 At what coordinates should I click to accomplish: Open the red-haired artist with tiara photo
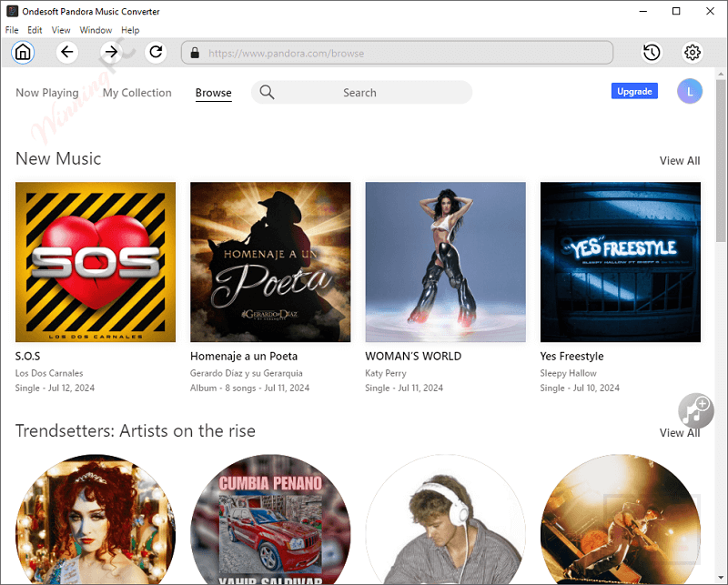[96, 519]
